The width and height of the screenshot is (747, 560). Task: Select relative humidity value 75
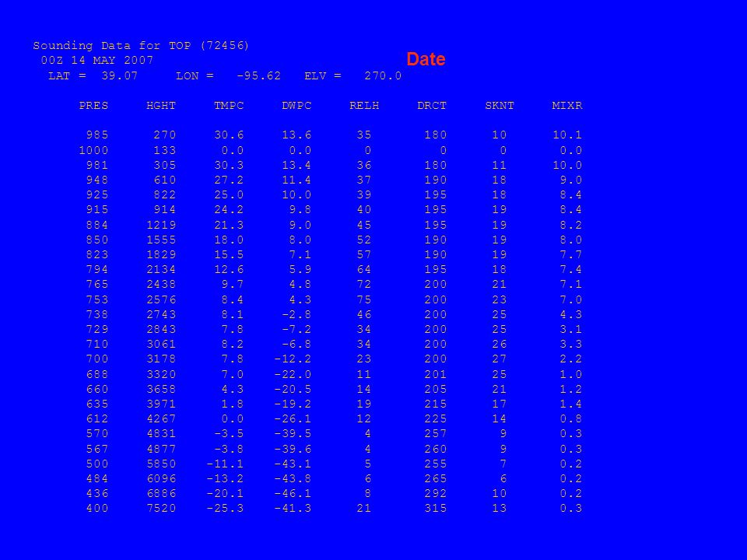coord(364,299)
